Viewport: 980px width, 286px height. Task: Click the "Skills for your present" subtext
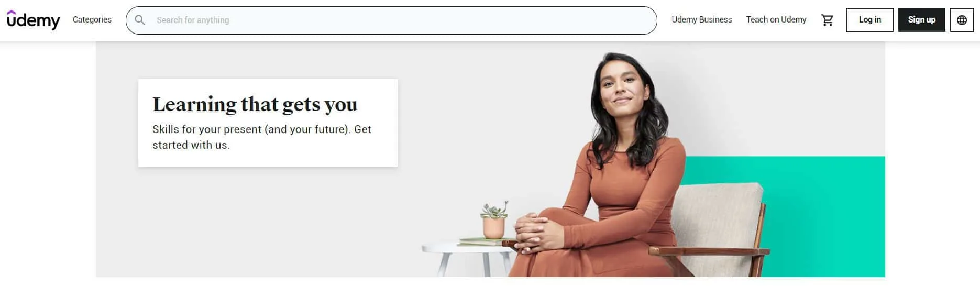tap(262, 137)
